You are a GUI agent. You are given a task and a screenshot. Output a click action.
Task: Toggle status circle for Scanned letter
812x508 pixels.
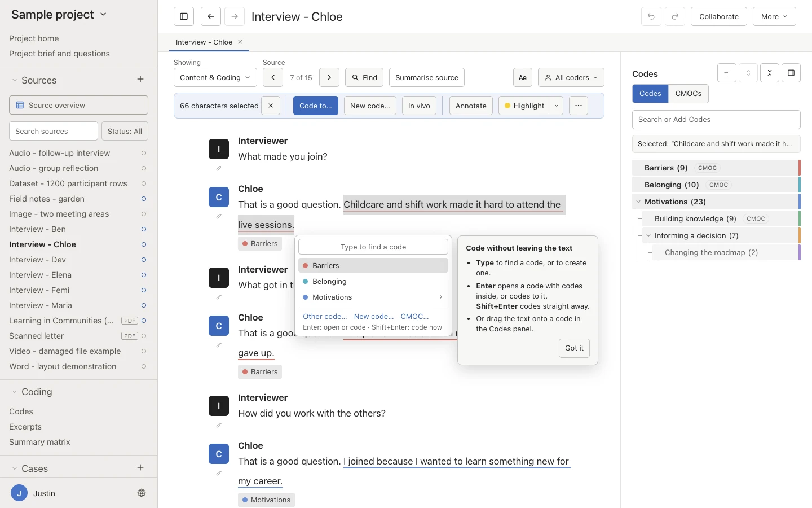click(144, 336)
